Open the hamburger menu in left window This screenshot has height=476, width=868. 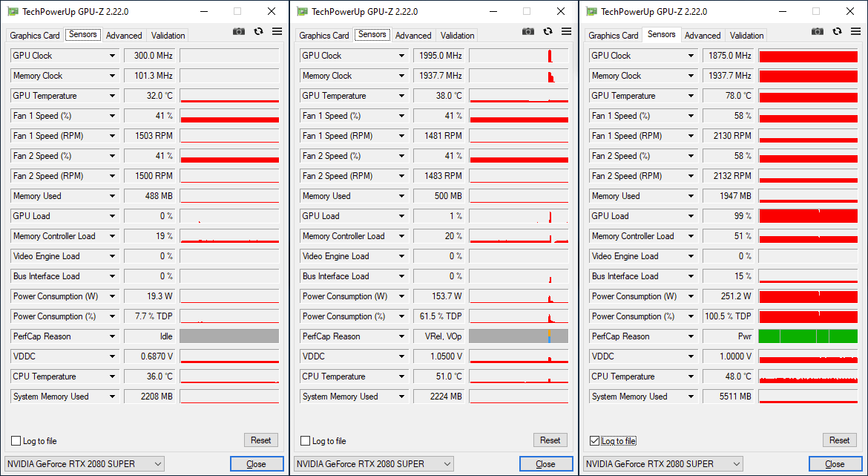[277, 31]
